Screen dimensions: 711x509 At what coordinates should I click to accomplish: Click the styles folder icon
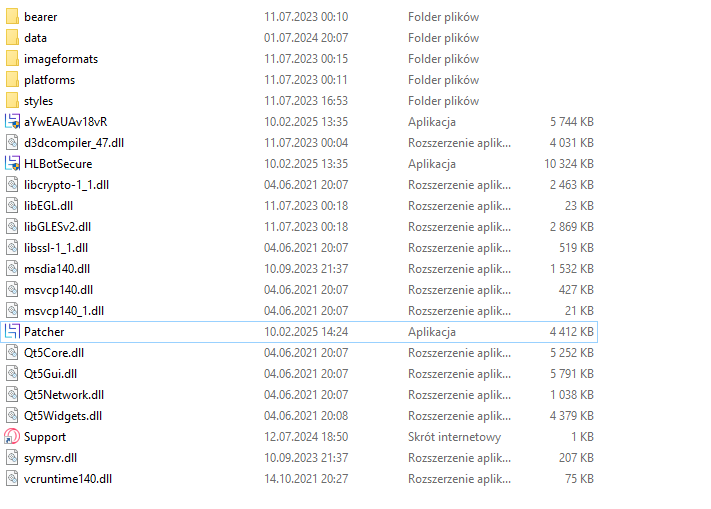[12, 101]
